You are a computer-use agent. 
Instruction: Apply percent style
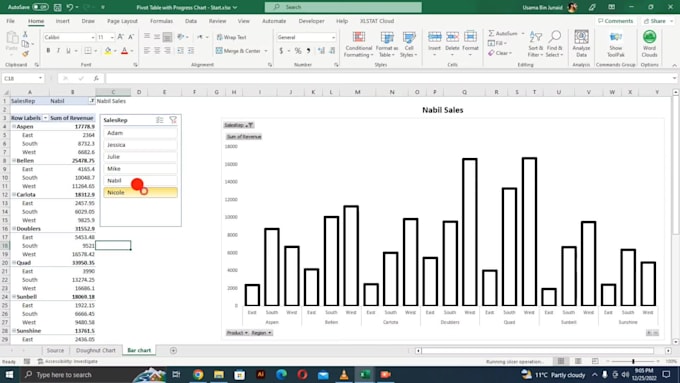click(x=298, y=51)
